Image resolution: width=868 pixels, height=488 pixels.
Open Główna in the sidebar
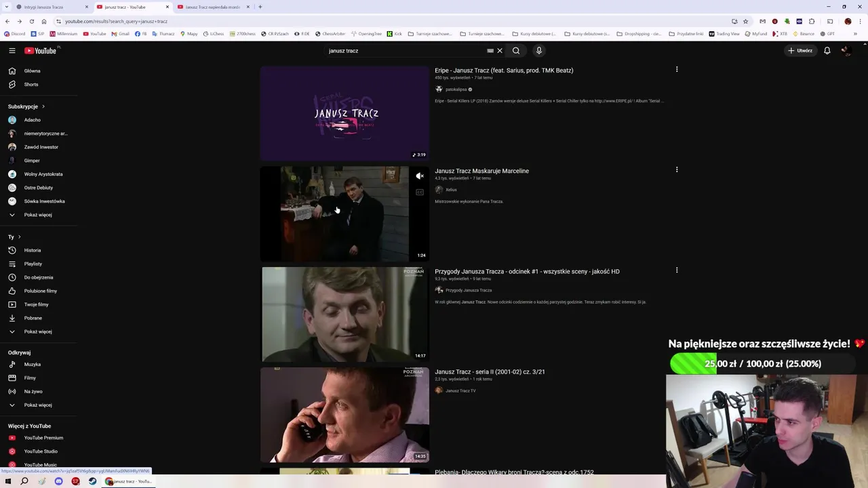click(39, 71)
